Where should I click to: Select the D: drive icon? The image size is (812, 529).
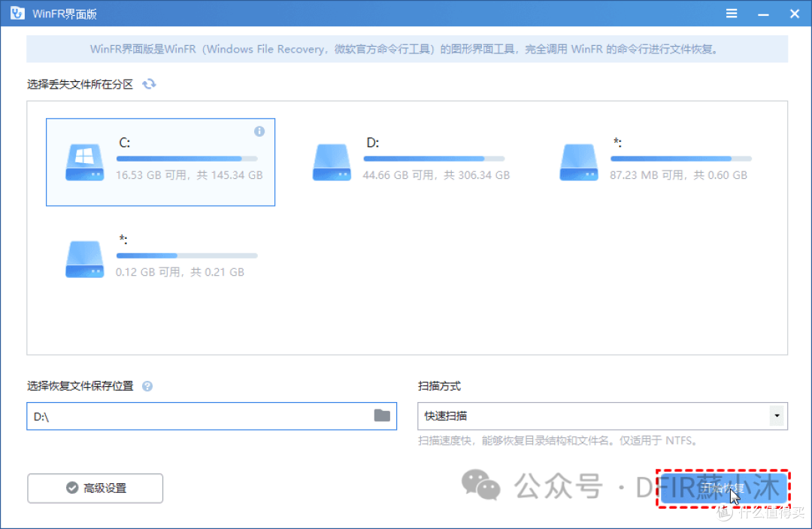[x=332, y=162]
